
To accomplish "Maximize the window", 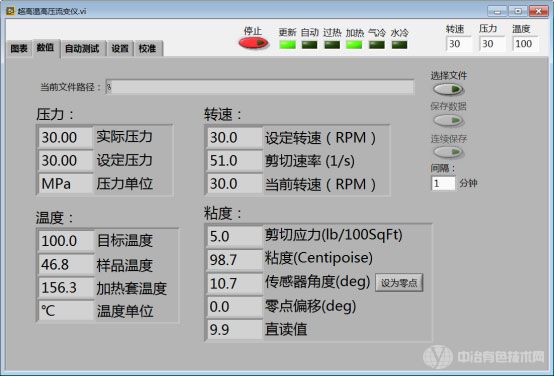I will 518,11.
